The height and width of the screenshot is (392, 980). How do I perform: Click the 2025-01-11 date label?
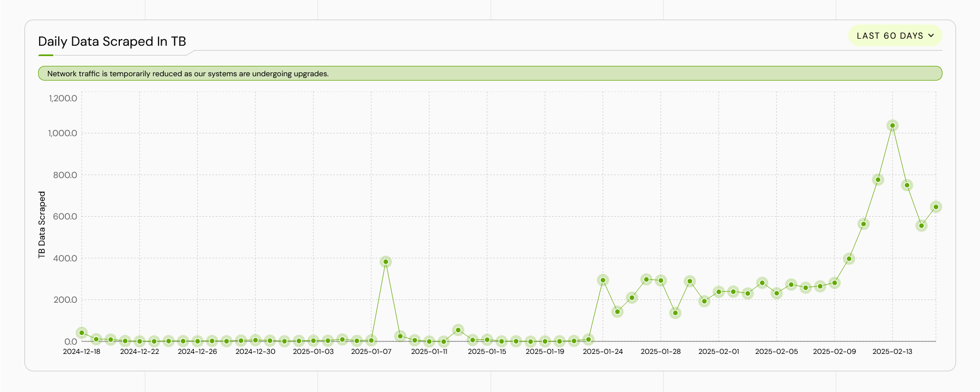[429, 352]
